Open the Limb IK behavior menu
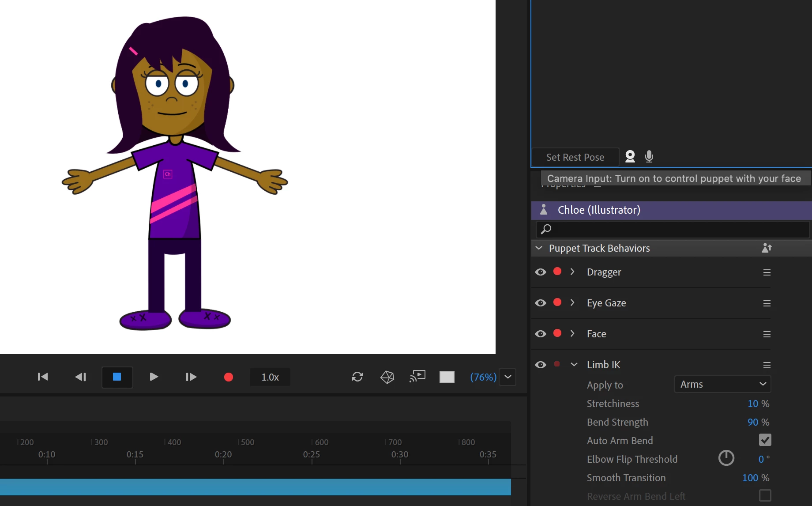Image resolution: width=812 pixels, height=506 pixels. pyautogui.click(x=767, y=365)
